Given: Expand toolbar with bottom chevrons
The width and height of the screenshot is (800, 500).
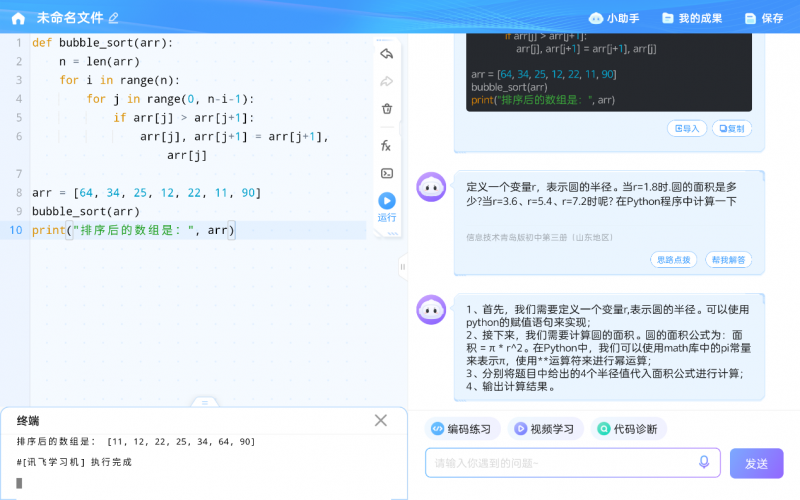Looking at the screenshot, I should 392,233.
